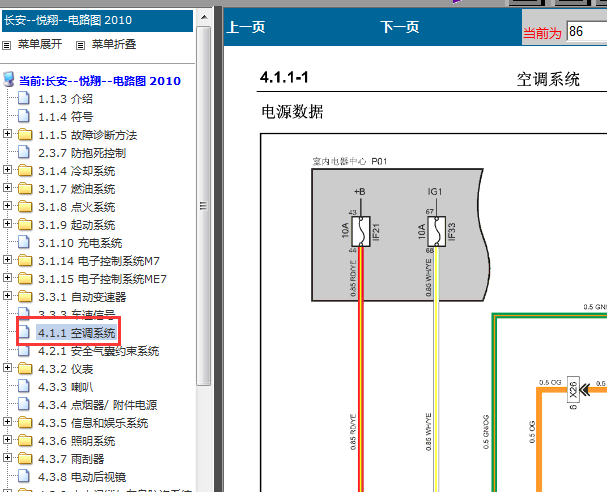Open 1.1.3 介绍 page
The image size is (607, 492).
click(x=65, y=99)
